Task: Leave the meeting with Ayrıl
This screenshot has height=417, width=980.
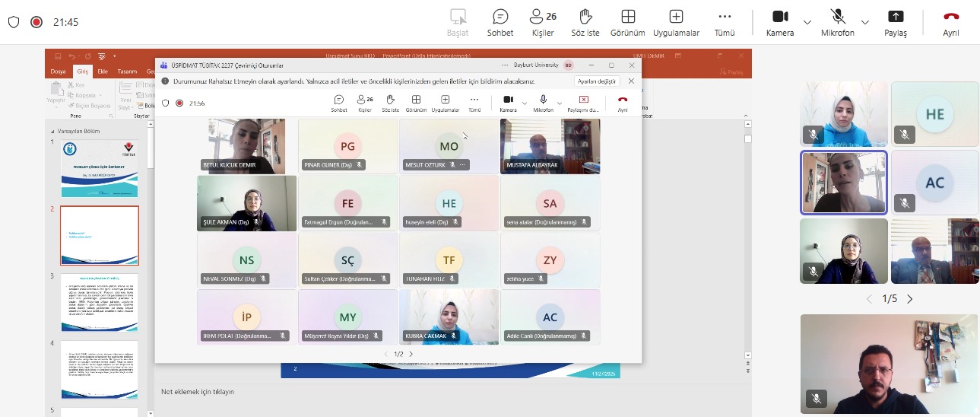Action: coord(950,23)
